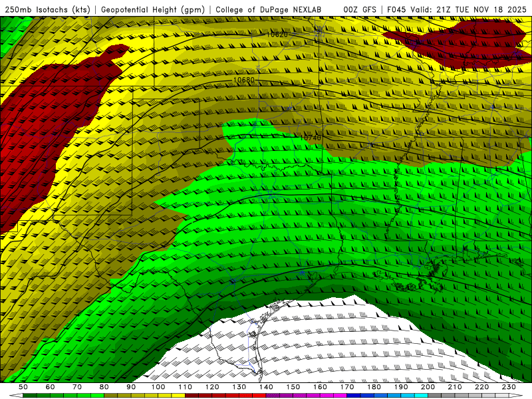Click the 210 value on the color scale

[455, 387]
